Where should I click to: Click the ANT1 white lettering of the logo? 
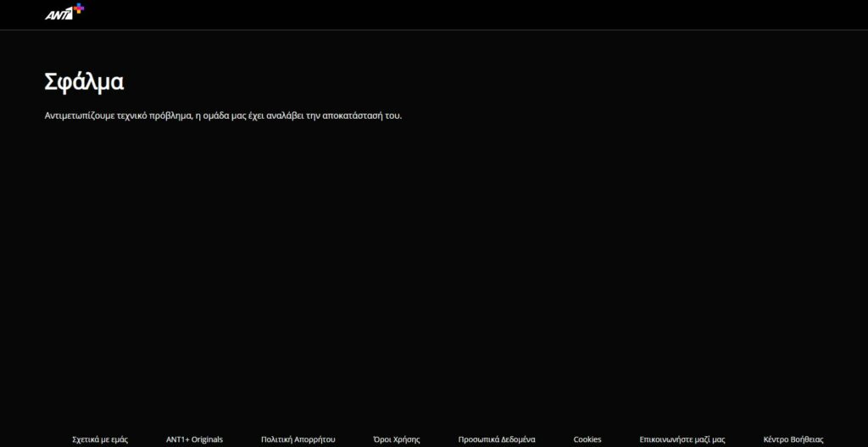coord(58,14)
